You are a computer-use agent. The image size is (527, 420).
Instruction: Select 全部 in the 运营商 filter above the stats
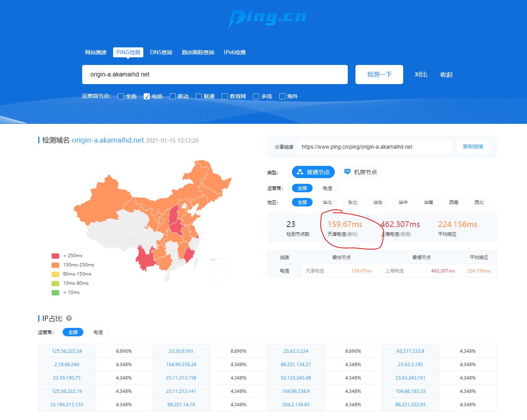click(302, 188)
